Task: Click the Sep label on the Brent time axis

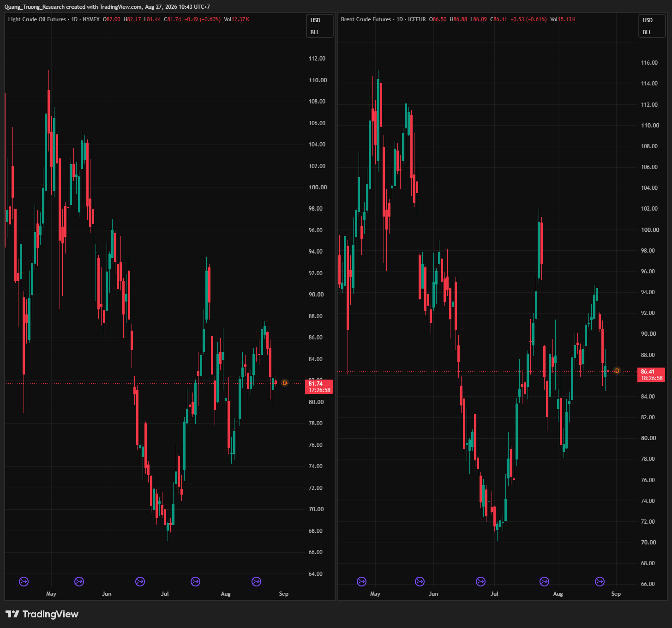Action: pyautogui.click(x=616, y=594)
